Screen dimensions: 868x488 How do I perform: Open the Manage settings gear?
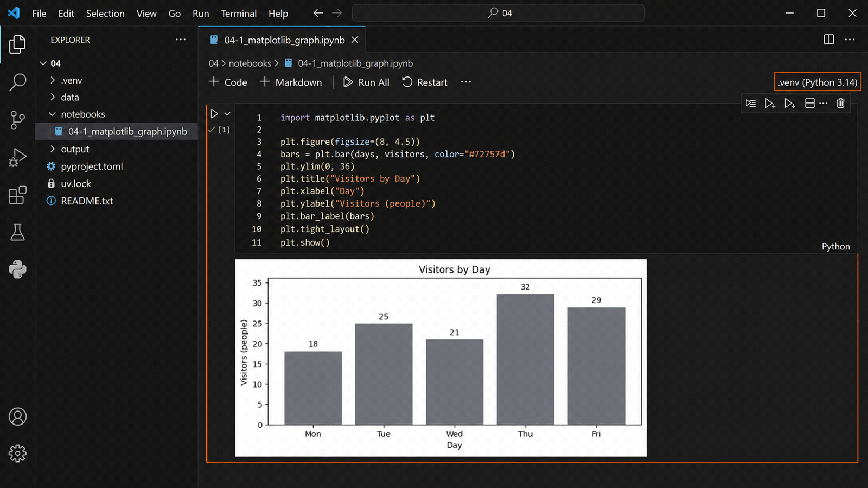[17, 453]
